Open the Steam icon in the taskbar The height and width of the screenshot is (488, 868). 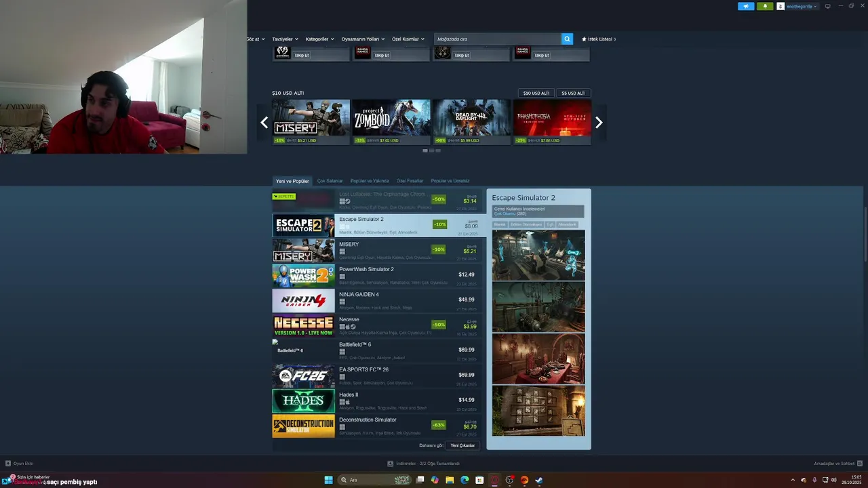tap(539, 480)
